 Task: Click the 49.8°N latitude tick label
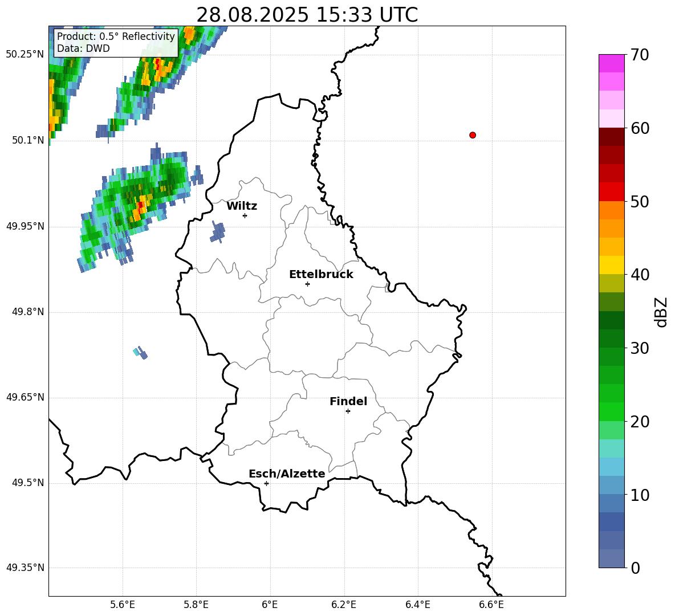click(x=28, y=312)
